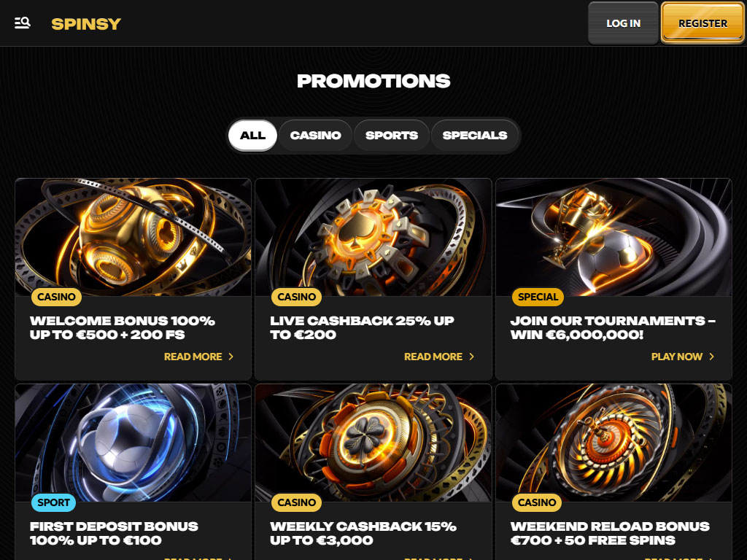Click arrow next to Welcome Bonus Read More
The image size is (747, 560).
click(231, 357)
